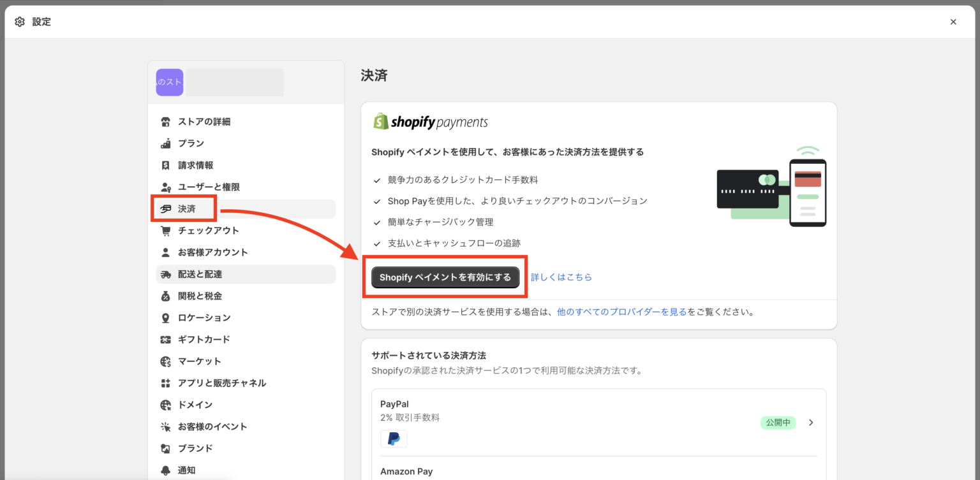Screen dimensions: 980x480
Task: Expand the PayPal payment method row chevron
Action: tap(811, 422)
